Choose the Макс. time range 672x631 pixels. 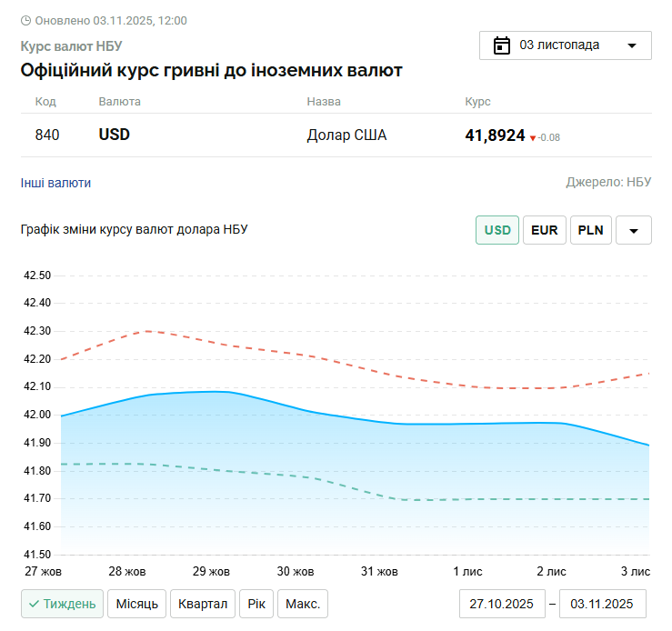(x=303, y=604)
